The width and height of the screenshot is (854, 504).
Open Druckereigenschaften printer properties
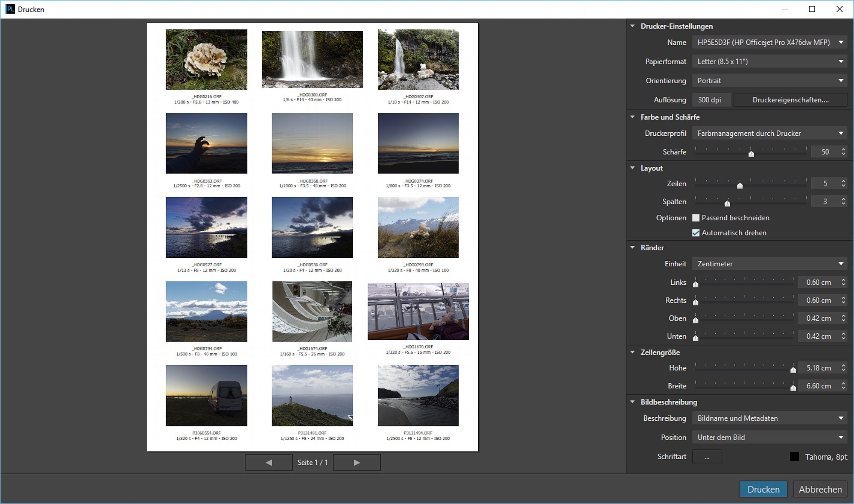coord(790,100)
